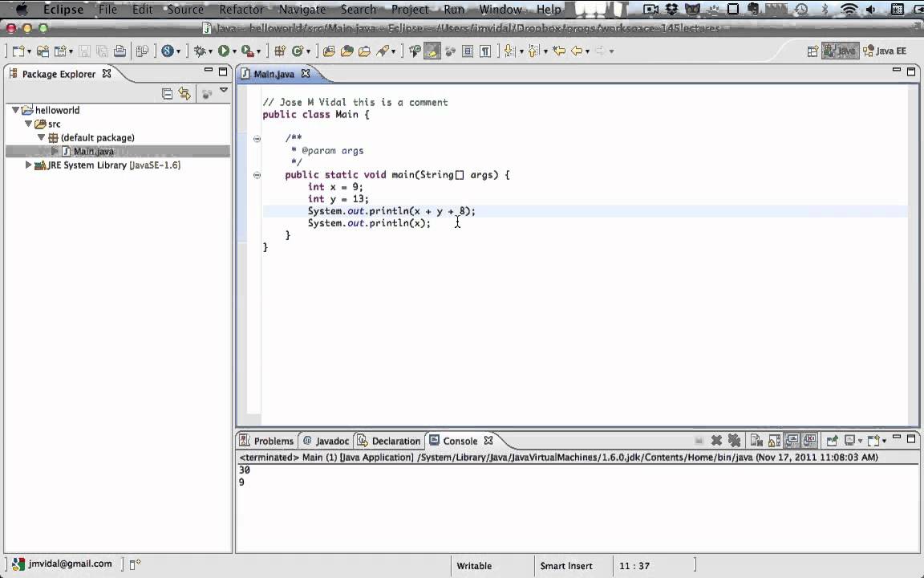Collapse the helloworld project tree node
The width and height of the screenshot is (924, 578).
pos(16,110)
